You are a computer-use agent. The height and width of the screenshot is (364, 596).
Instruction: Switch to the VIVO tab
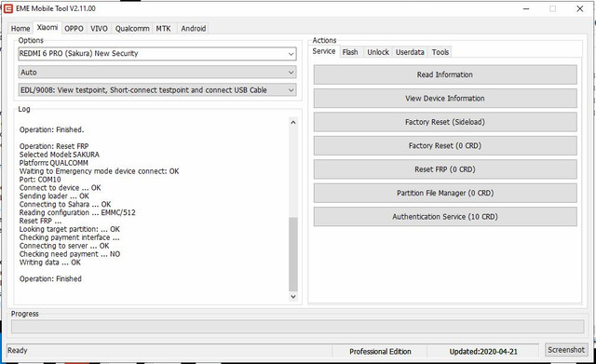[99, 29]
